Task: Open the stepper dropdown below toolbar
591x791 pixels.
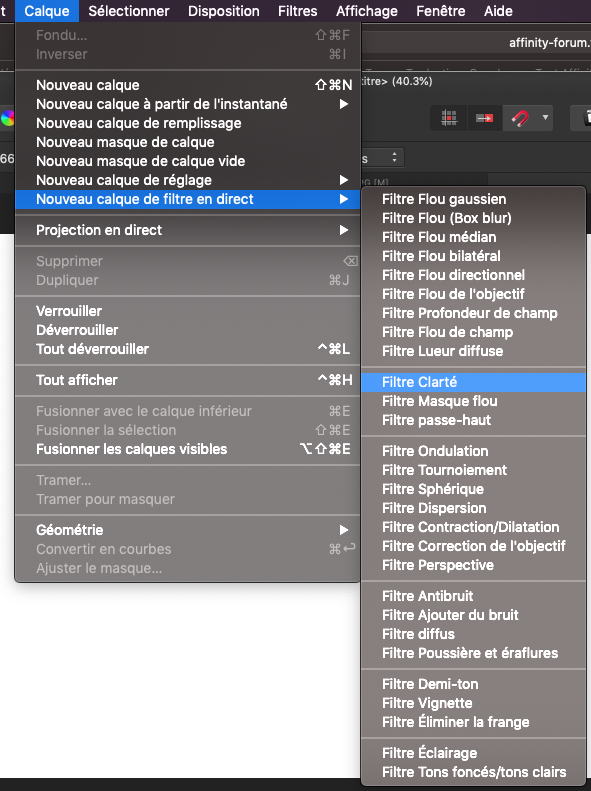Action: 394,157
